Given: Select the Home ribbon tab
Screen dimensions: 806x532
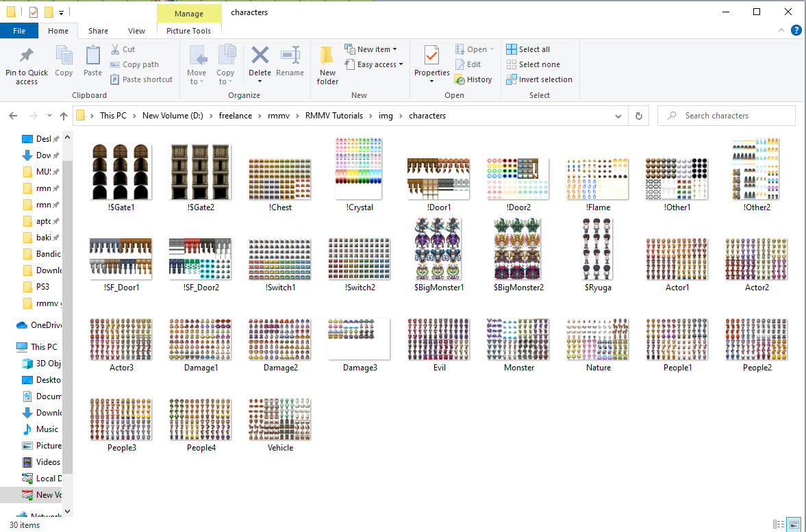Looking at the screenshot, I should click(58, 31).
